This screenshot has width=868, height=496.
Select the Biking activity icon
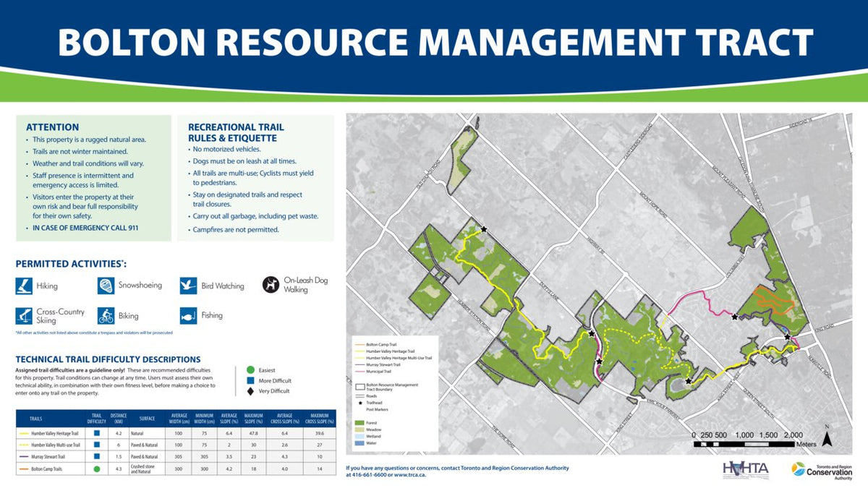106,315
